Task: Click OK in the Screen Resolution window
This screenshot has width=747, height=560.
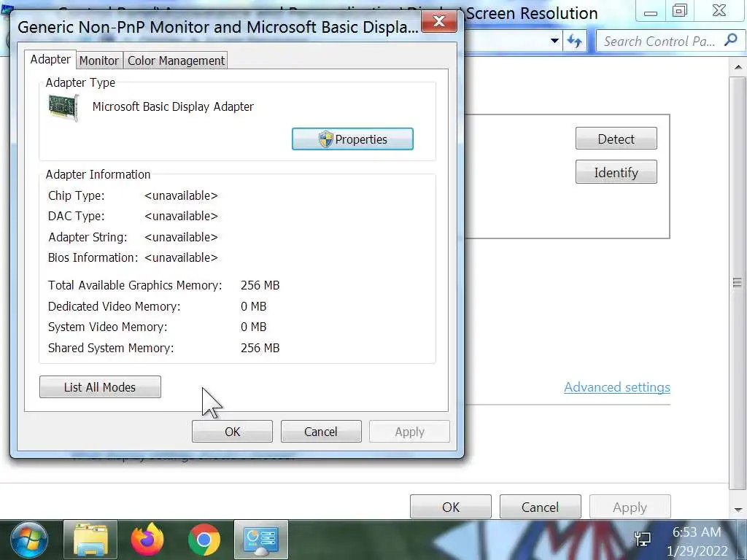Action: point(451,507)
